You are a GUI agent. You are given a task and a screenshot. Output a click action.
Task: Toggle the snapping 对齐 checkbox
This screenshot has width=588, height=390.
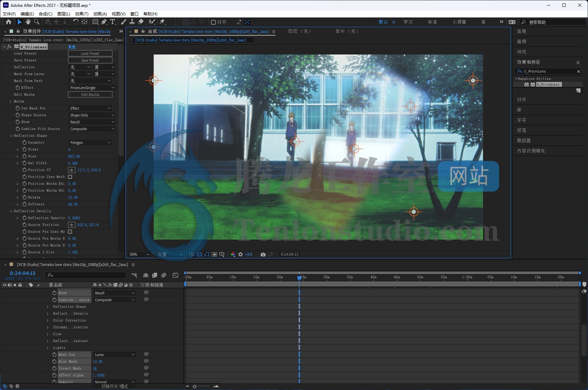213,22
